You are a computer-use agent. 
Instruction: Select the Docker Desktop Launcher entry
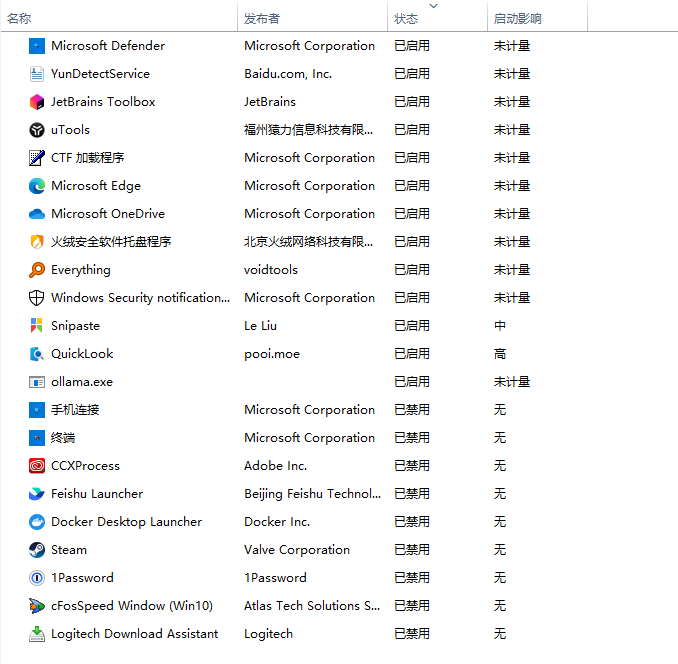[126, 522]
